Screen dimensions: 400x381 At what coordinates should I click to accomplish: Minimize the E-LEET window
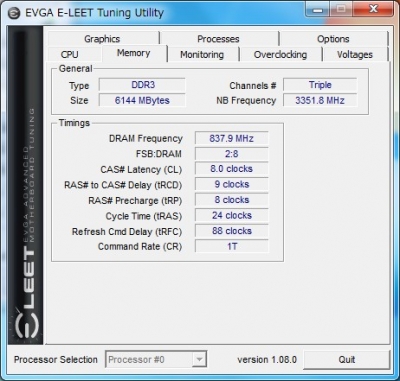pyautogui.click(x=318, y=10)
